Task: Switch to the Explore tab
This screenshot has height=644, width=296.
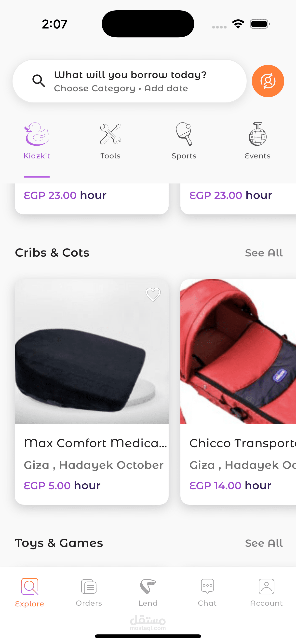Action: pos(30,592)
